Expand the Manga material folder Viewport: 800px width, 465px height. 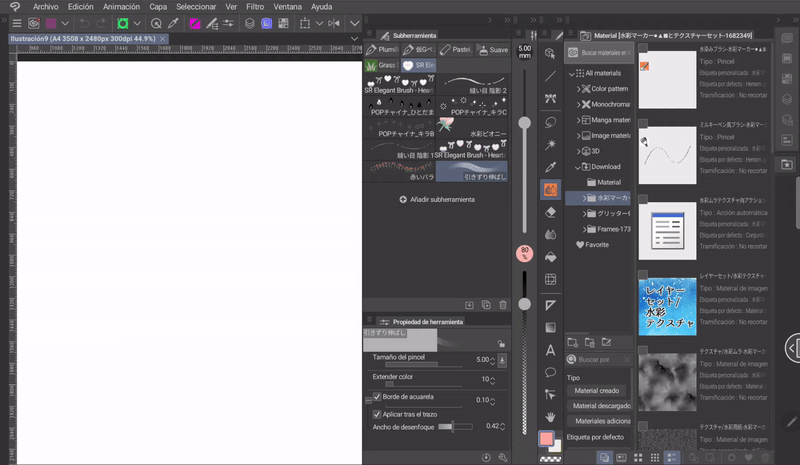click(x=579, y=120)
